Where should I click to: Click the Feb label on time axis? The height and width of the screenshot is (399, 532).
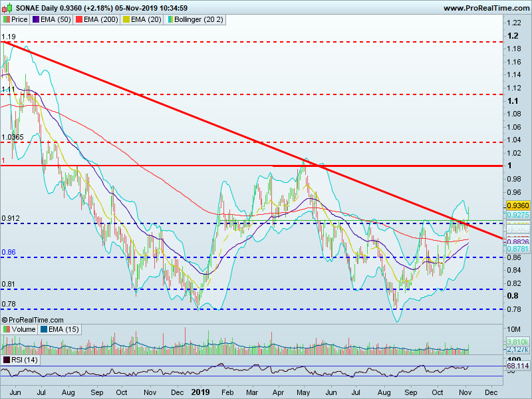pos(227,392)
